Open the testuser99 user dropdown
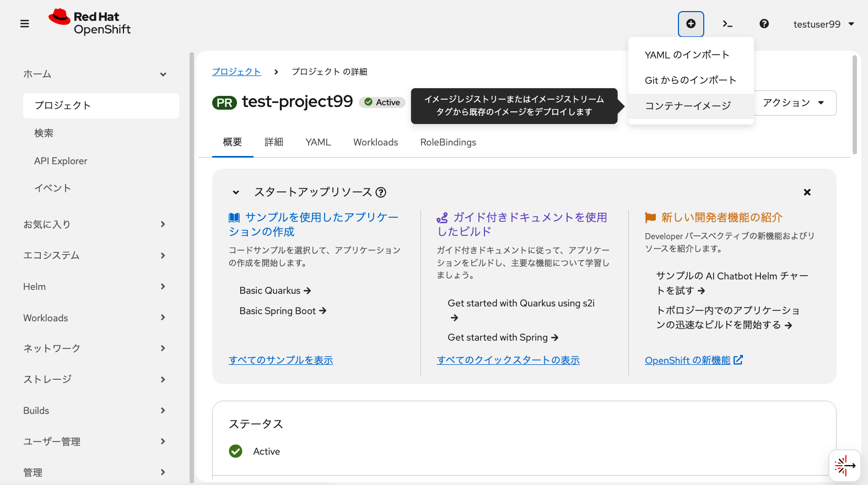The image size is (868, 485). 823,24
